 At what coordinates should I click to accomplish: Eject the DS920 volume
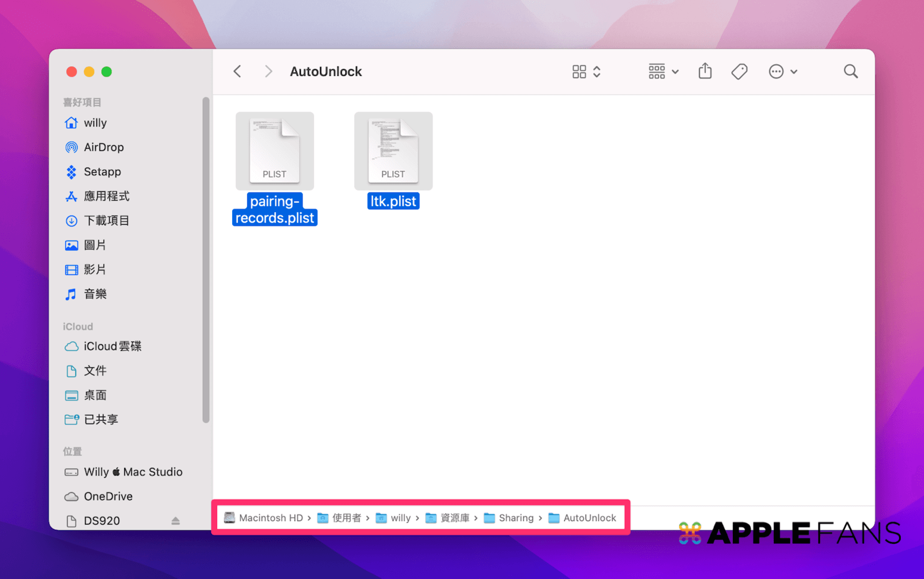(176, 521)
